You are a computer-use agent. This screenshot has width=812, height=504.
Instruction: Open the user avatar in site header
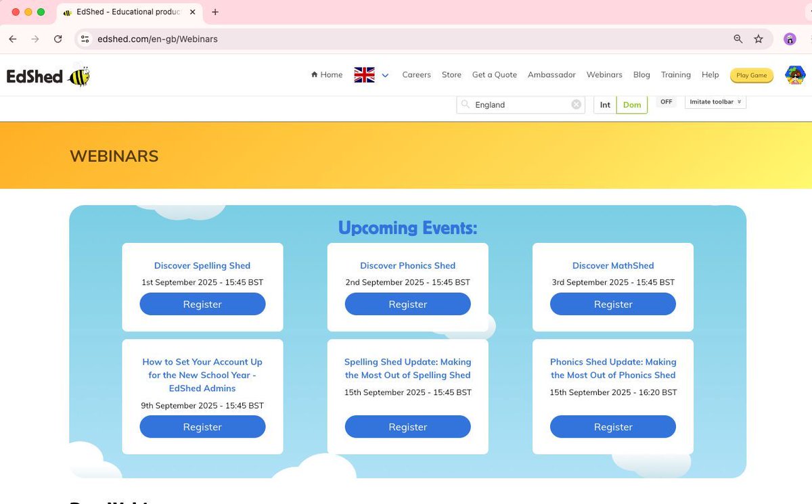point(794,75)
